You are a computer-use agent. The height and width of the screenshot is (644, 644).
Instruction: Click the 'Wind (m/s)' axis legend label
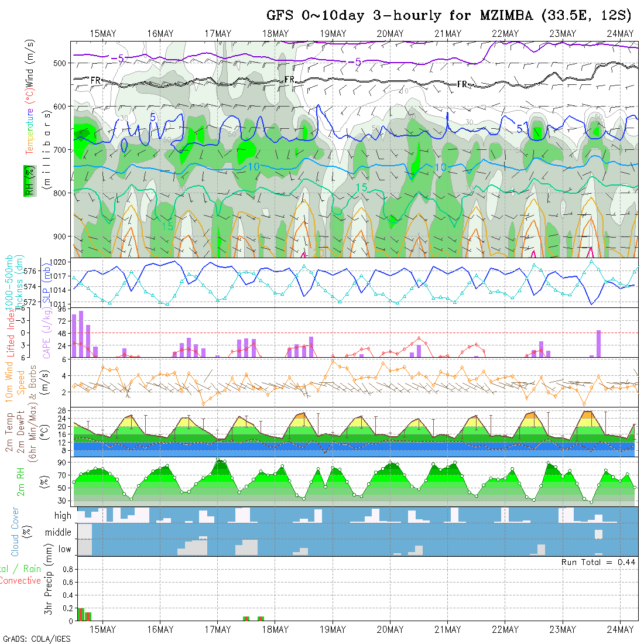[30, 63]
